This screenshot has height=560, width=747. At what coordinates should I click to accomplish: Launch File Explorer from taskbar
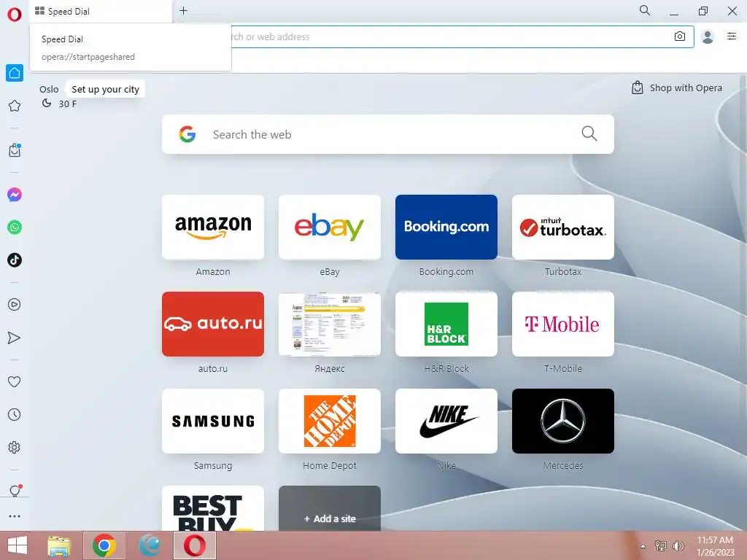60,545
